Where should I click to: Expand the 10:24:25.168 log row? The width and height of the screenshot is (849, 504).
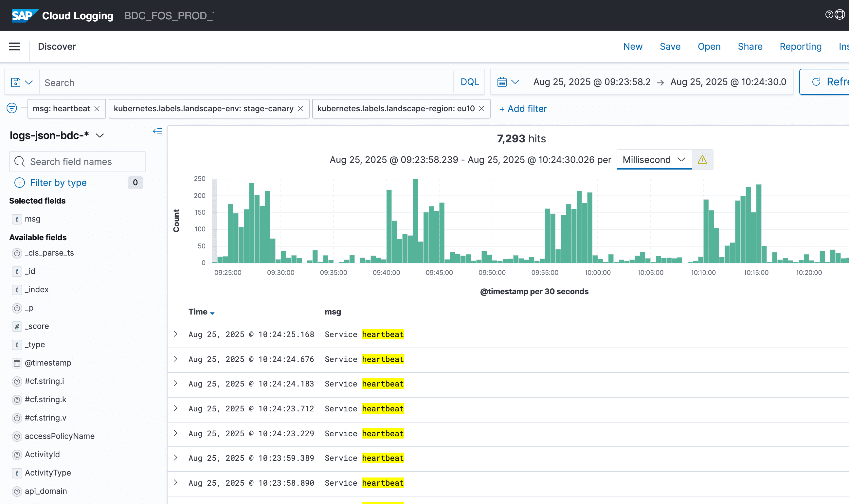(x=175, y=334)
